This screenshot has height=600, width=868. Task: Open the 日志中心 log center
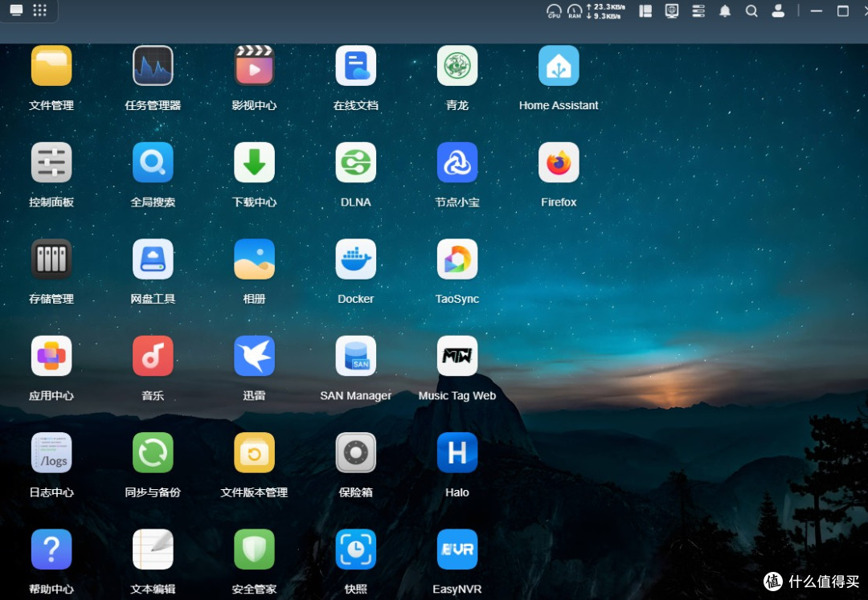(51, 453)
